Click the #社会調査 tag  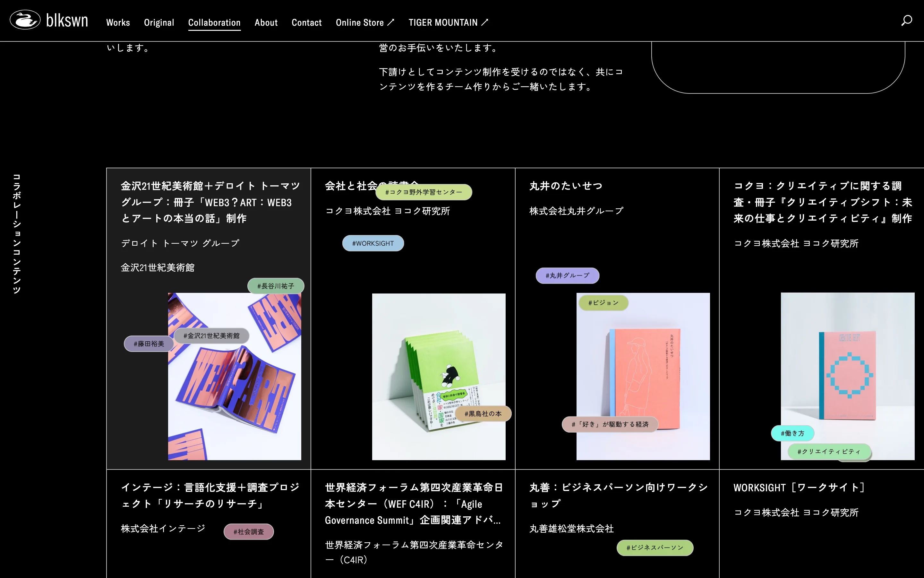pos(249,532)
